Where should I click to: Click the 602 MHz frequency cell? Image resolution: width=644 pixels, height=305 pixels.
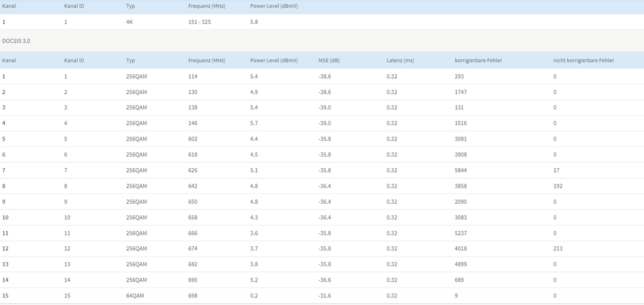click(193, 139)
